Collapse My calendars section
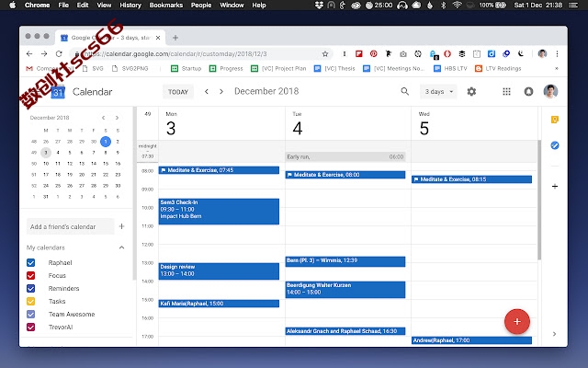Viewport: 588px width, 368px height. pos(121,247)
